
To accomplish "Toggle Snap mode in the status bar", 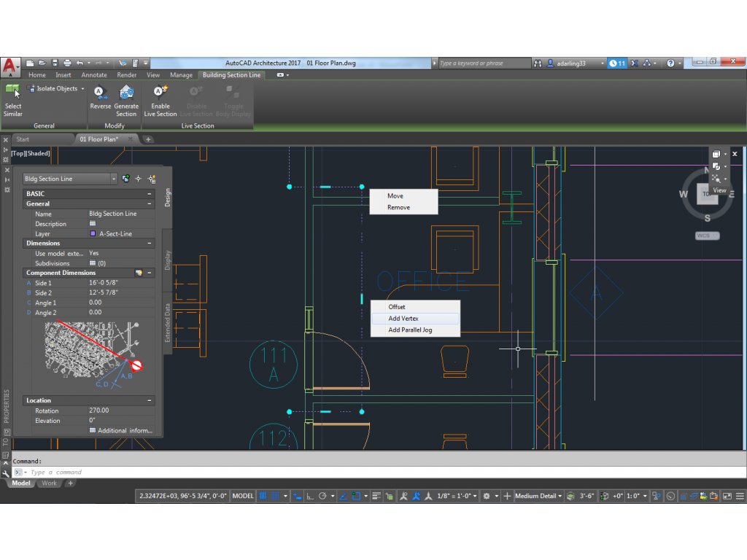I will (x=275, y=496).
